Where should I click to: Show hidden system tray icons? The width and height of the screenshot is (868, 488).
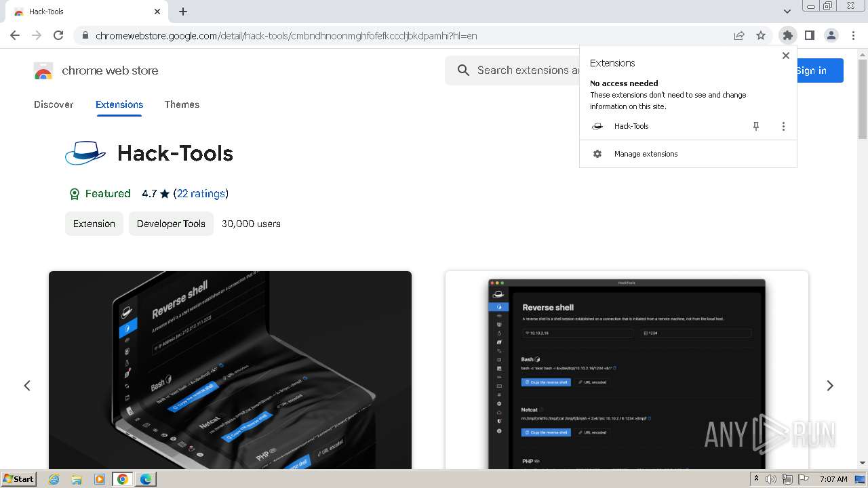tap(756, 479)
